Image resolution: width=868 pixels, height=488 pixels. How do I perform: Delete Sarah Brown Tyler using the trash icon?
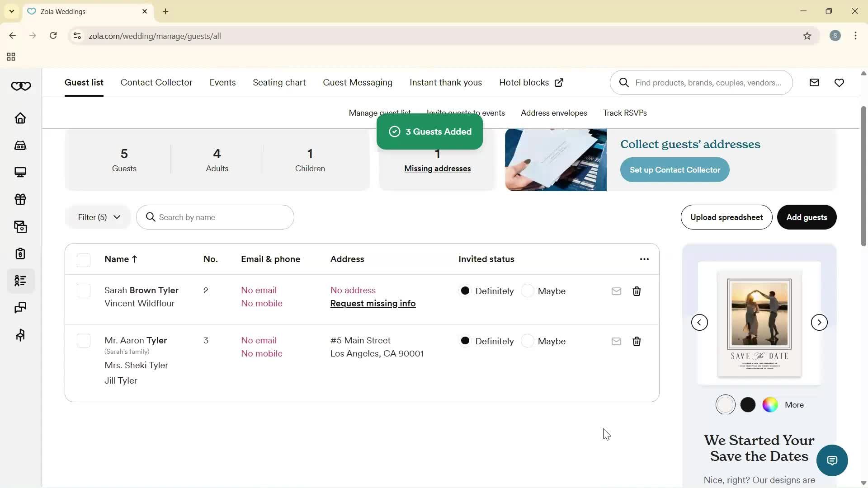tap(637, 291)
